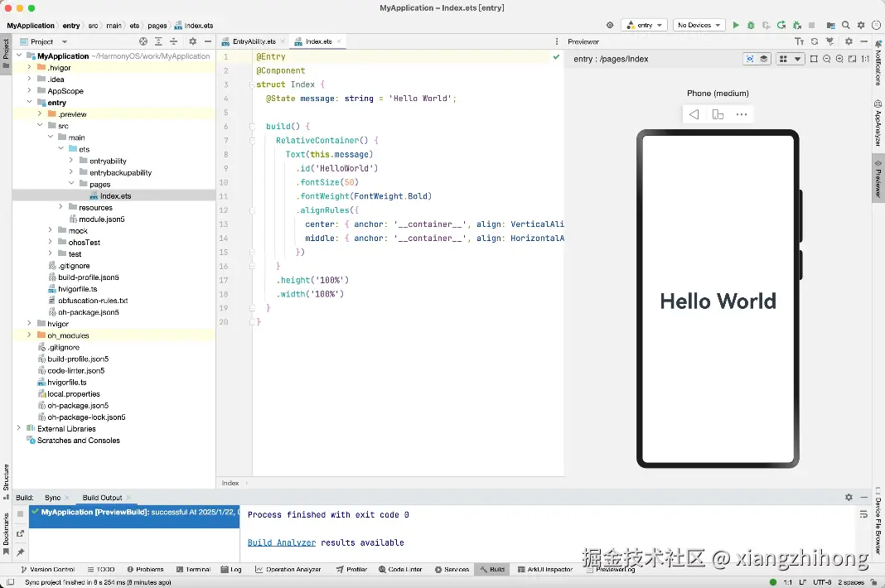Open the Notifications side panel
This screenshot has height=588, width=885.
[x=878, y=62]
